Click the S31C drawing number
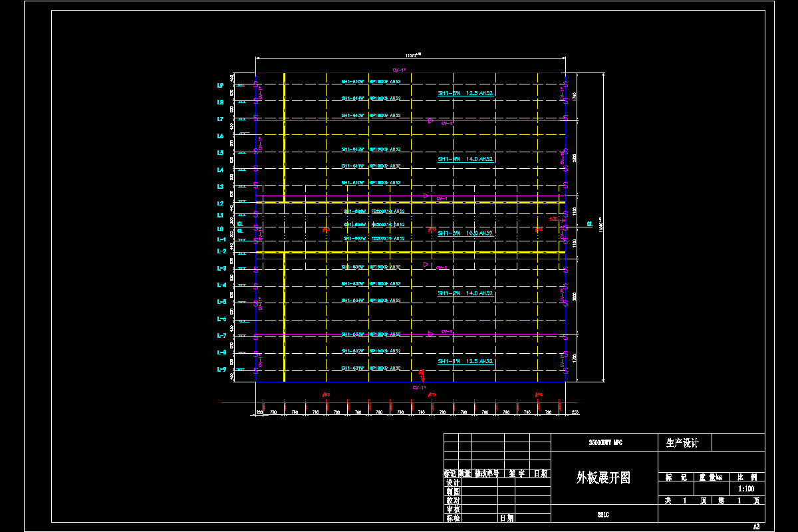798x532 pixels. click(603, 515)
